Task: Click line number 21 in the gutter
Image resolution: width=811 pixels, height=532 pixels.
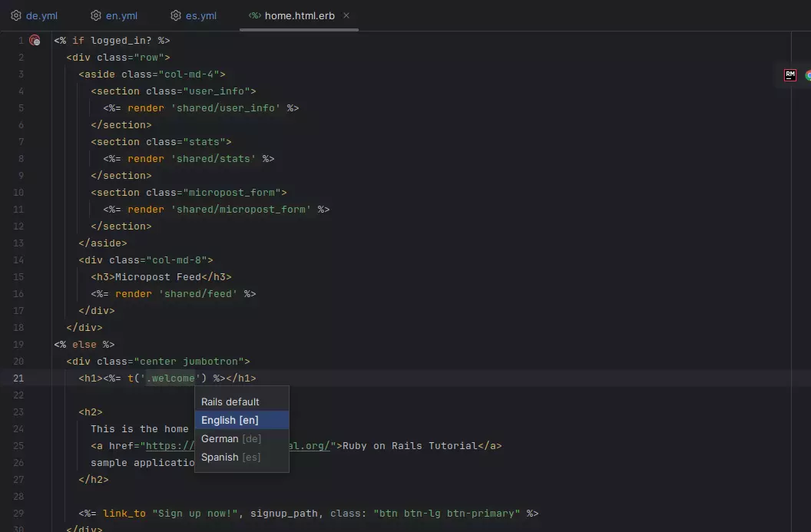Action: [x=18, y=378]
